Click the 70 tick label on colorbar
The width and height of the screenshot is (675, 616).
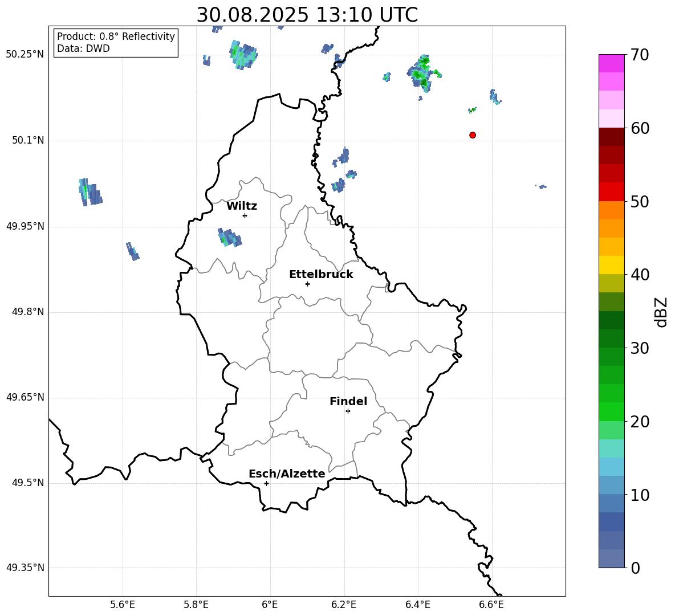pyautogui.click(x=640, y=55)
